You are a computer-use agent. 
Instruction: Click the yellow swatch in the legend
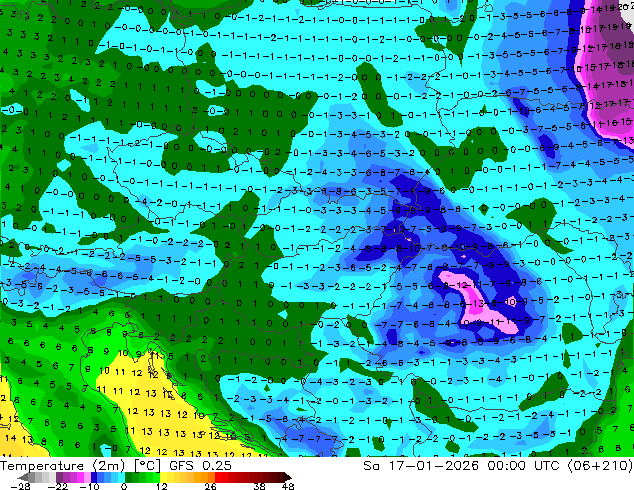click(163, 477)
